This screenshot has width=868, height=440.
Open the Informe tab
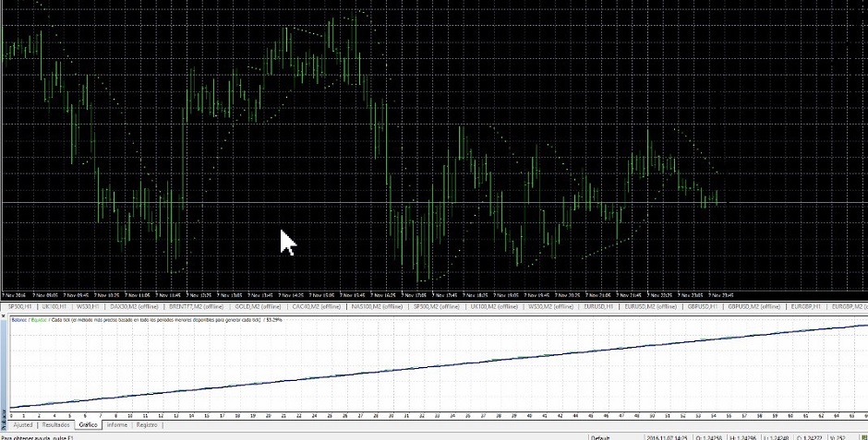tap(117, 425)
